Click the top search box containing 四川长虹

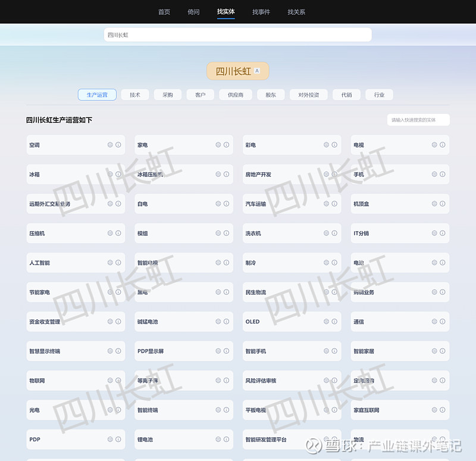(x=237, y=35)
